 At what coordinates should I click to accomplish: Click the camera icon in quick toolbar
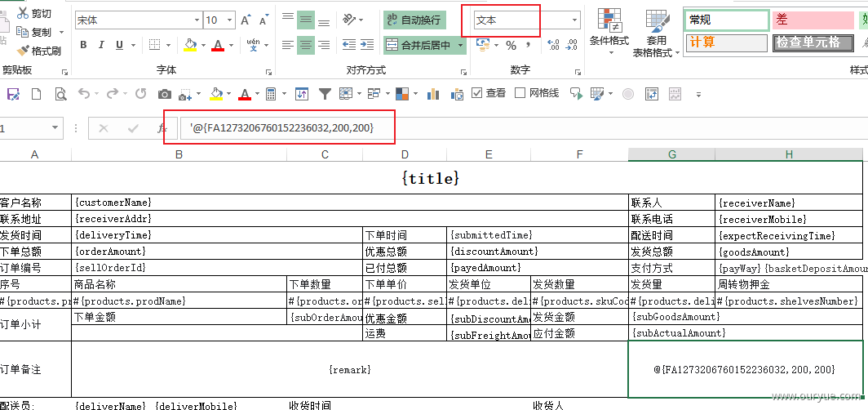(165, 94)
